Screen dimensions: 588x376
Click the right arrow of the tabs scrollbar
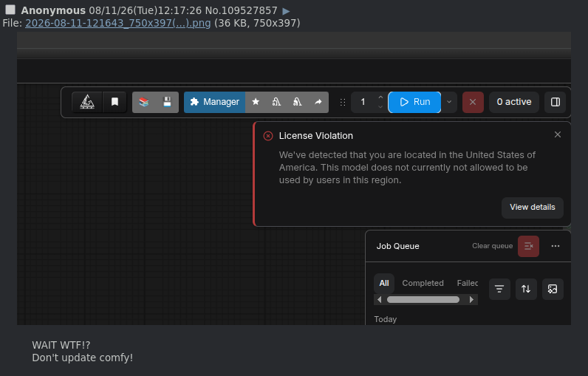(472, 299)
